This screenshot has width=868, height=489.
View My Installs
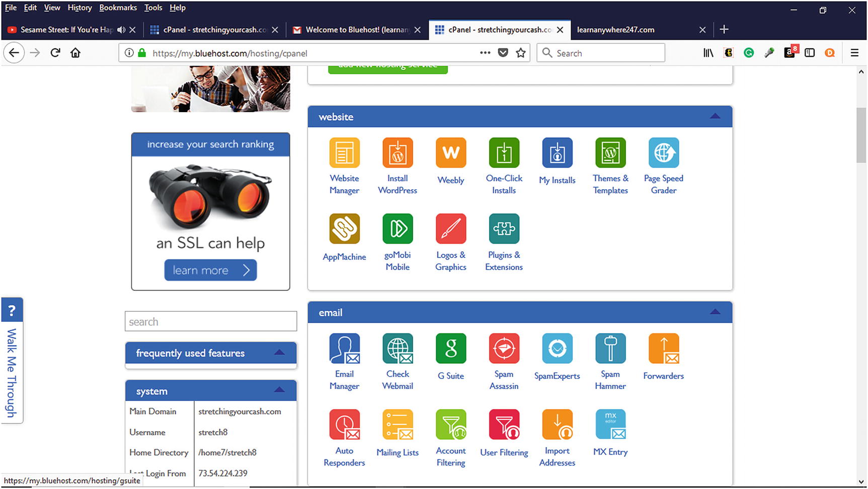coord(557,153)
